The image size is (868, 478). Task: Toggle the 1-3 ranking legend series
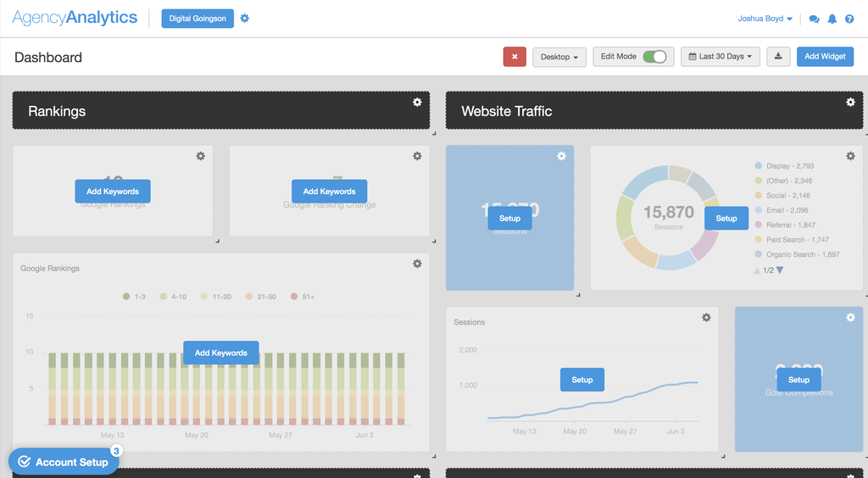[134, 297]
